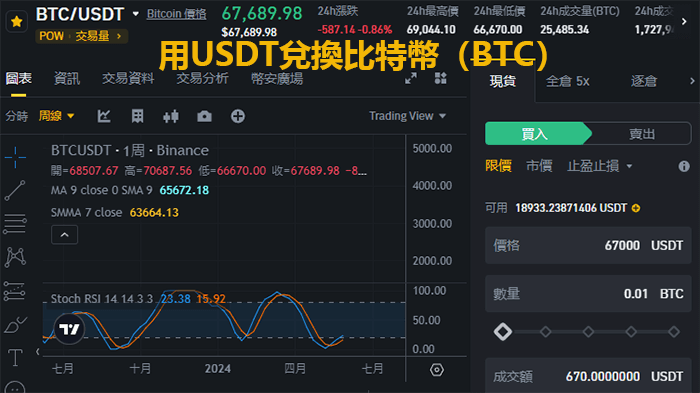Set amount slider to 75% marker
The width and height of the screenshot is (700, 393).
[x=631, y=332]
